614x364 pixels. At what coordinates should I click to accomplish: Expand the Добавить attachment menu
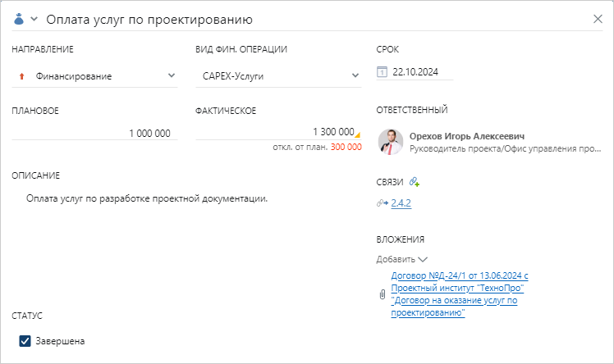(x=402, y=259)
